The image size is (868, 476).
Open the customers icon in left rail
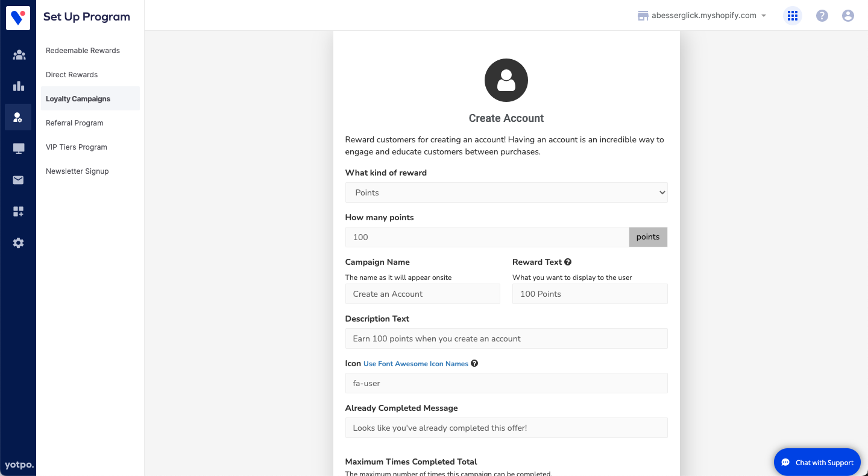point(19,56)
